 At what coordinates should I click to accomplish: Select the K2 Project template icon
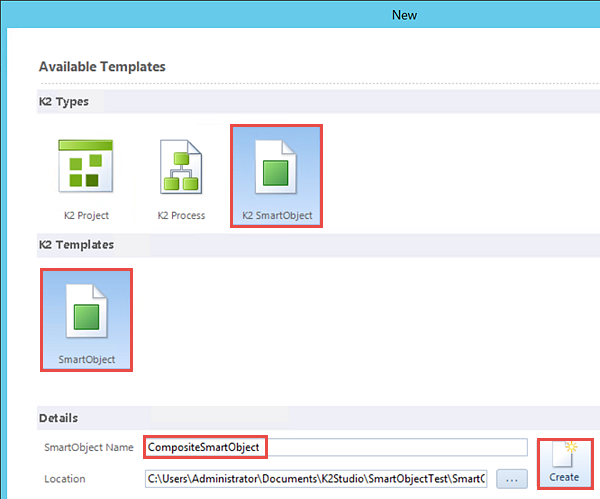[86, 166]
